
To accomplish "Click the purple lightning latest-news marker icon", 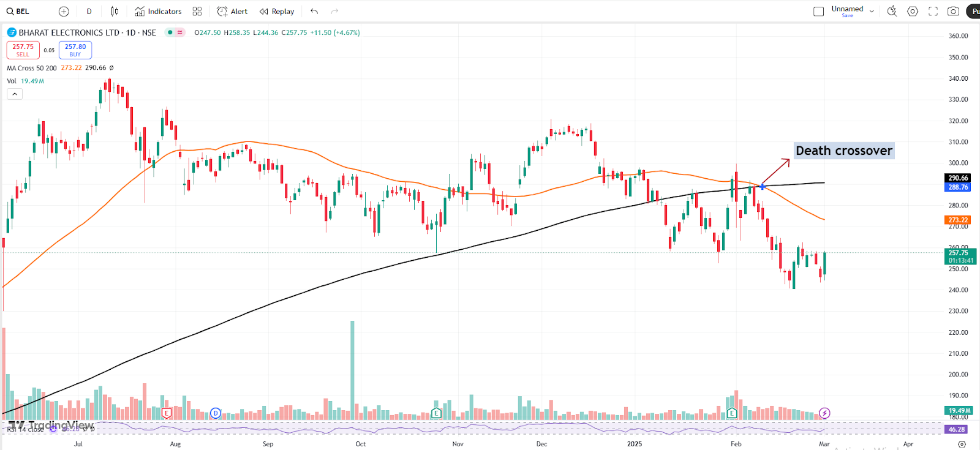I will click(824, 413).
